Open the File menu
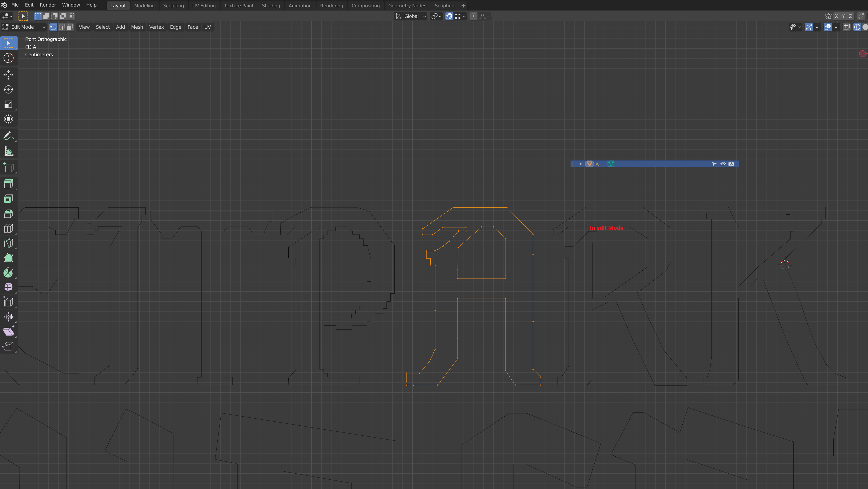 [x=15, y=5]
